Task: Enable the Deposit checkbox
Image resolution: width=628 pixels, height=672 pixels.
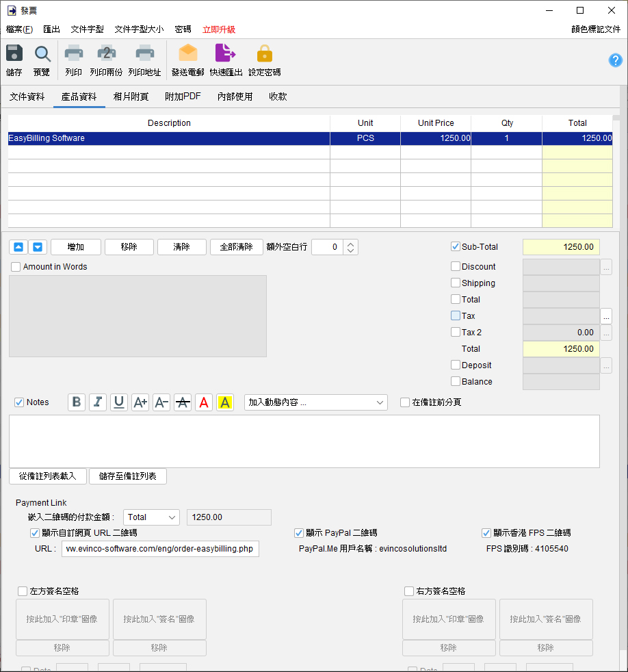Action: pos(456,365)
